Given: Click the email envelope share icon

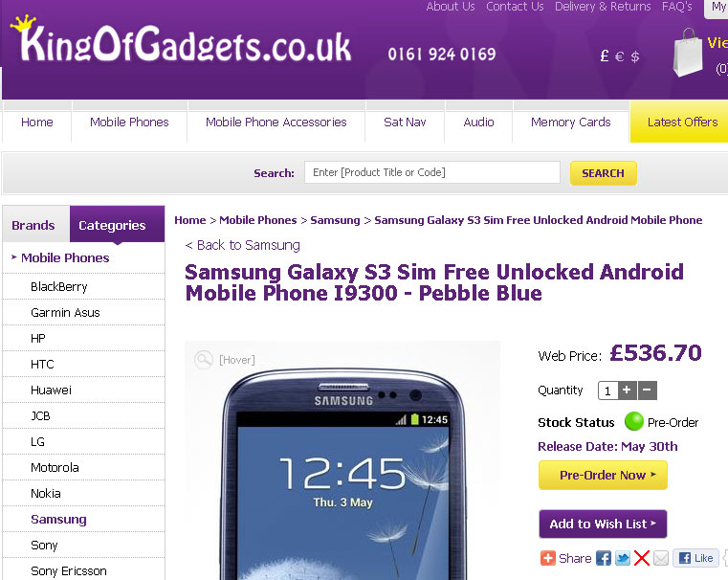Looking at the screenshot, I should pos(661,558).
